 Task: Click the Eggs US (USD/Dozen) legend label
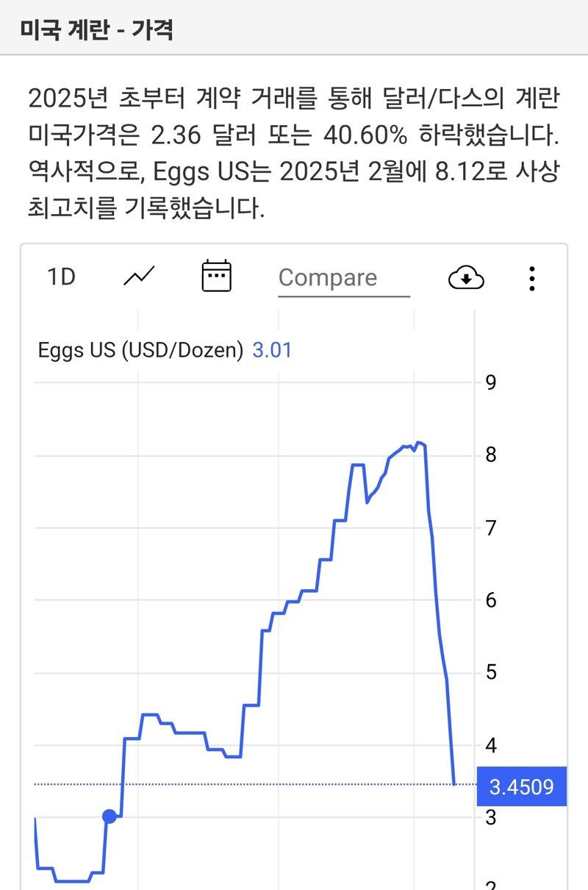(x=140, y=350)
